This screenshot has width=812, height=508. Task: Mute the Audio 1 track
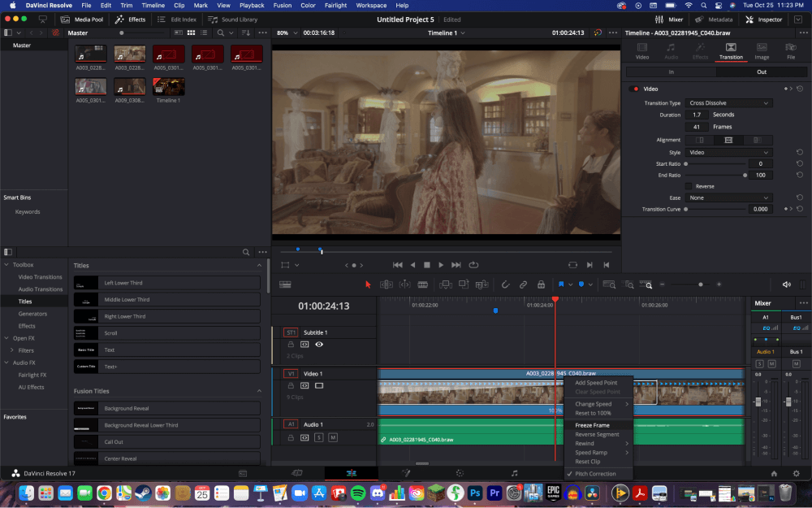tap(333, 438)
